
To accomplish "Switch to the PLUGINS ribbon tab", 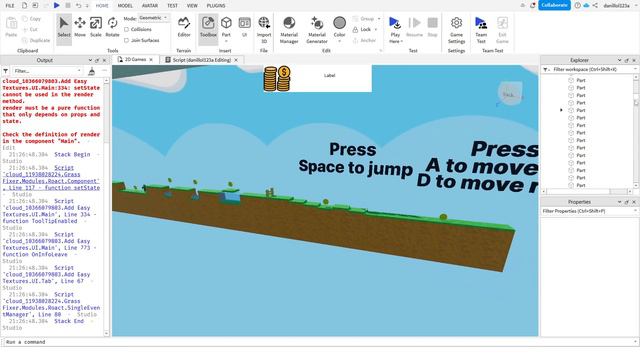I will (216, 6).
